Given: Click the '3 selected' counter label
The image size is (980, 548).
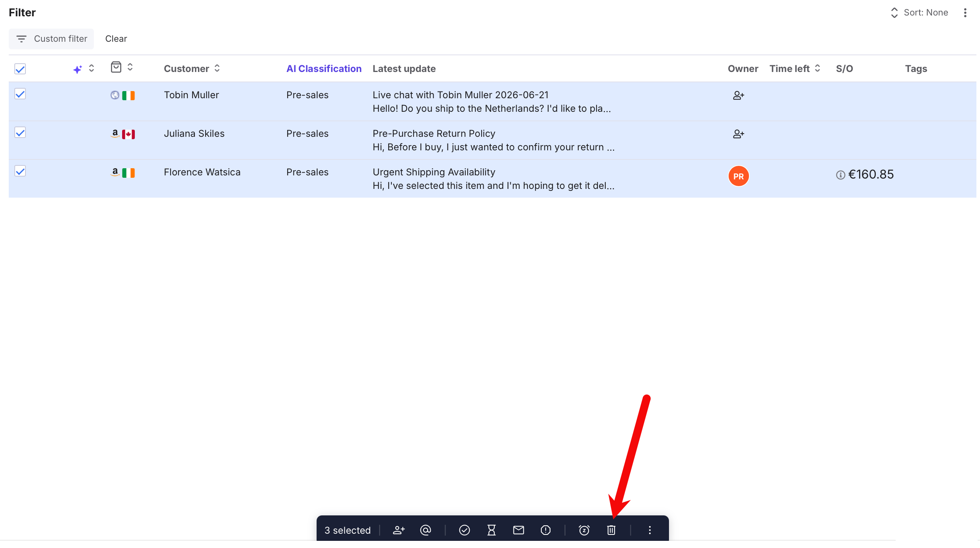Looking at the screenshot, I should tap(348, 531).
